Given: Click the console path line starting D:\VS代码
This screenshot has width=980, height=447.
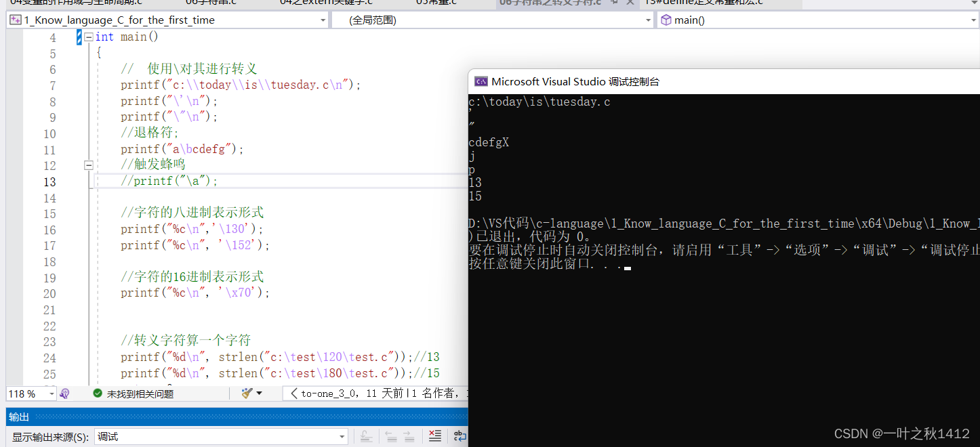Looking at the screenshot, I should (x=724, y=223).
